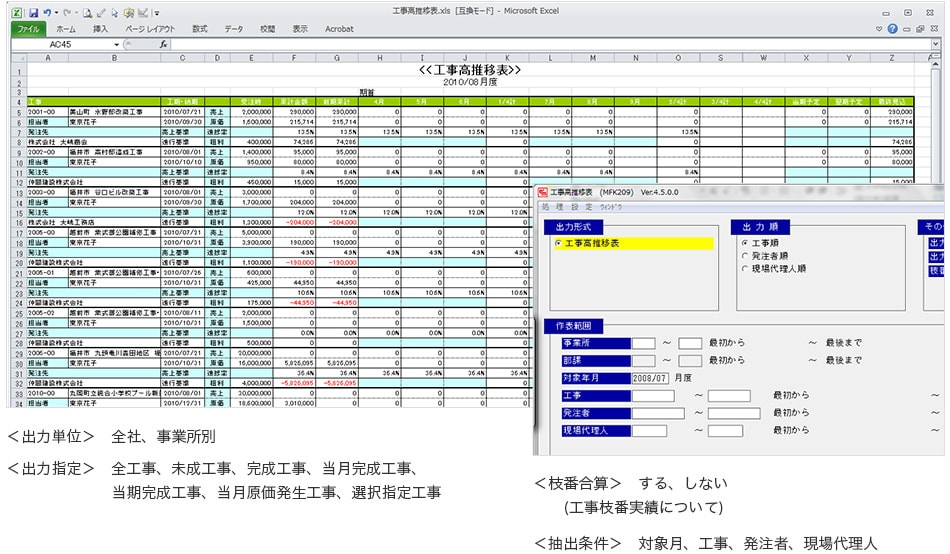Image resolution: width=950 pixels, height=554 pixels.
Task: Click the first 発注者 range input field
Action: 658,413
